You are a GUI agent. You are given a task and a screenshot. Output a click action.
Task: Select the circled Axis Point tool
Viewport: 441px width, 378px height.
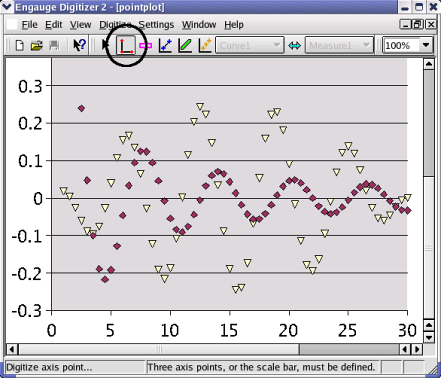pyautogui.click(x=126, y=45)
